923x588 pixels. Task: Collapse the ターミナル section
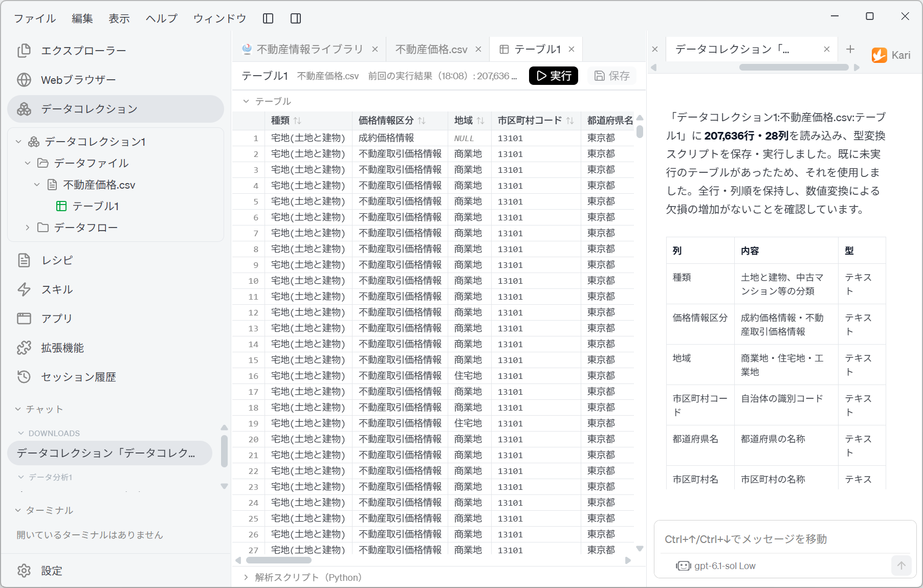pyautogui.click(x=18, y=510)
